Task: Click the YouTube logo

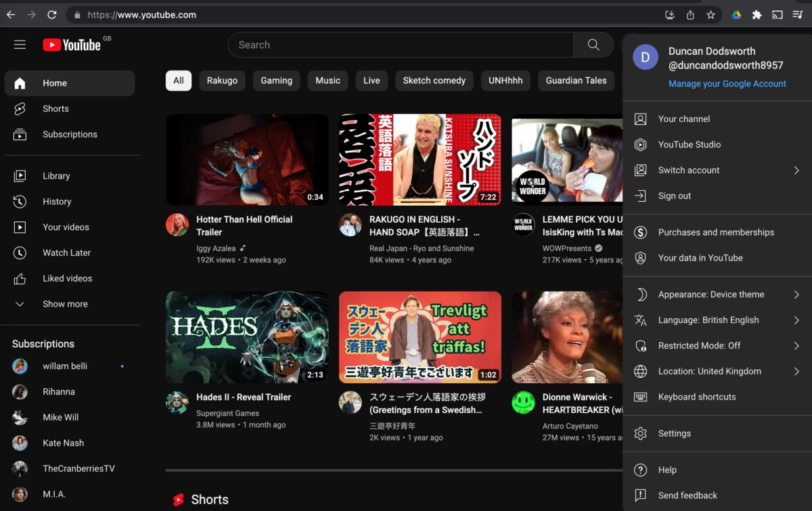Action: [x=72, y=45]
